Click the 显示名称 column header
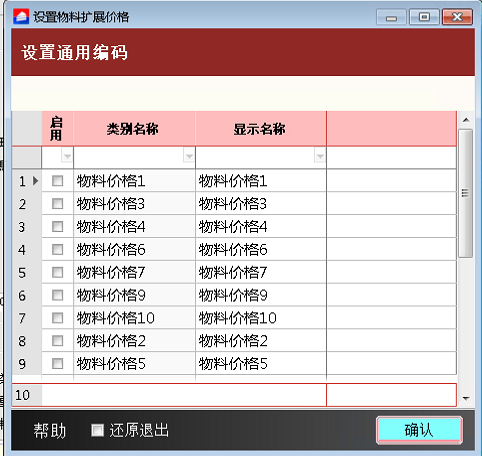 (x=261, y=129)
